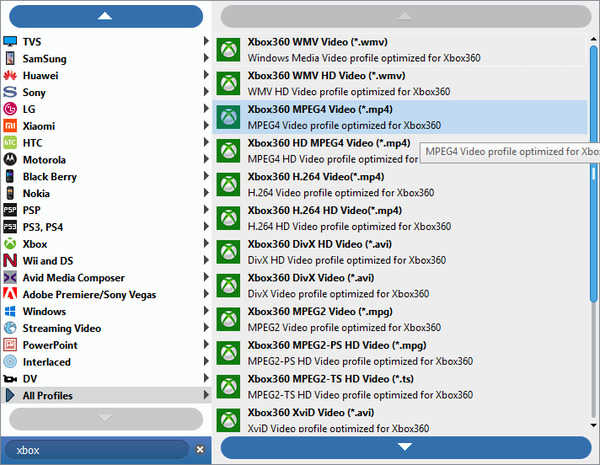Click the TVS monitor icon
The image size is (600, 465).
10,41
